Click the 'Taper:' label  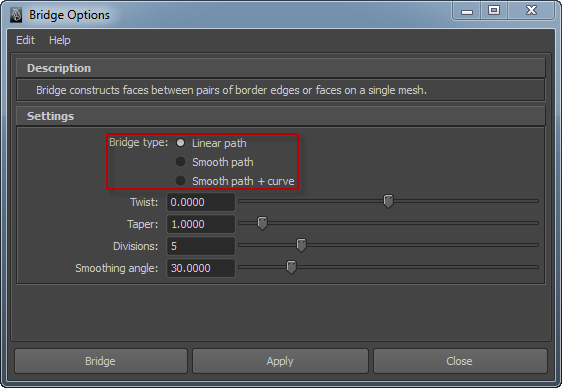(142, 224)
